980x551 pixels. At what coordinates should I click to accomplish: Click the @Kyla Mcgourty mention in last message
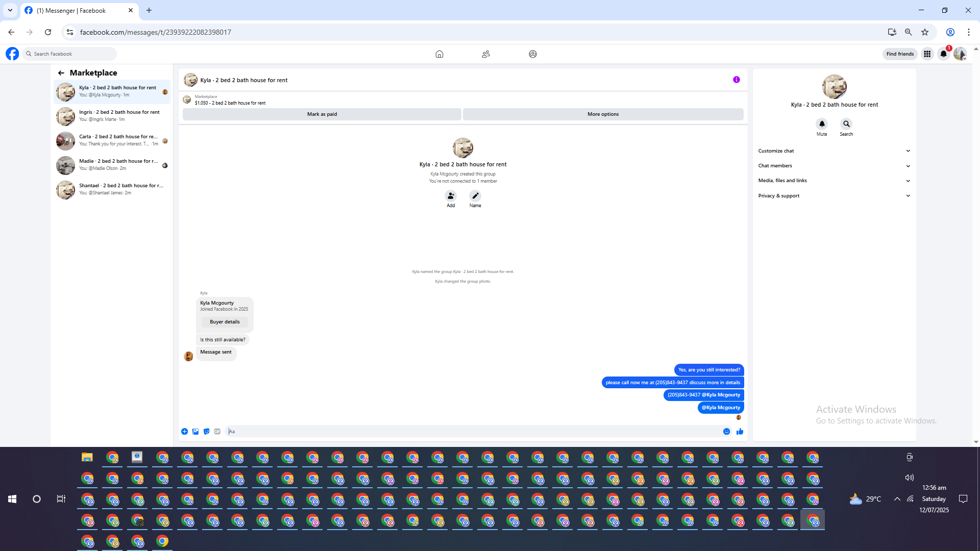[721, 408]
